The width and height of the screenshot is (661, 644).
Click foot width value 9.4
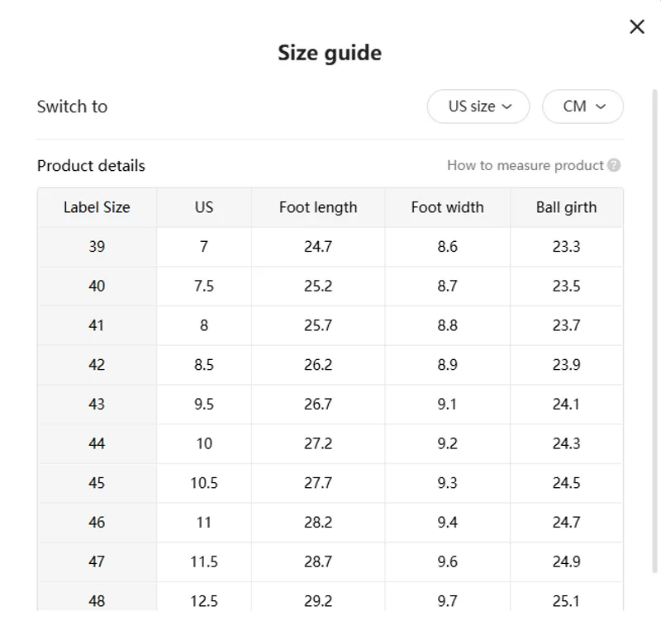pyautogui.click(x=447, y=523)
